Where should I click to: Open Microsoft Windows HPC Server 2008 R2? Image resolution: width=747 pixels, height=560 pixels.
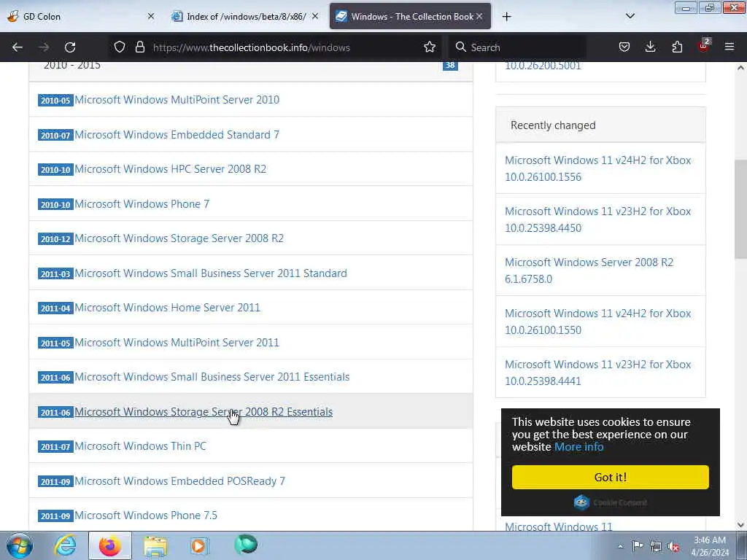[170, 169]
